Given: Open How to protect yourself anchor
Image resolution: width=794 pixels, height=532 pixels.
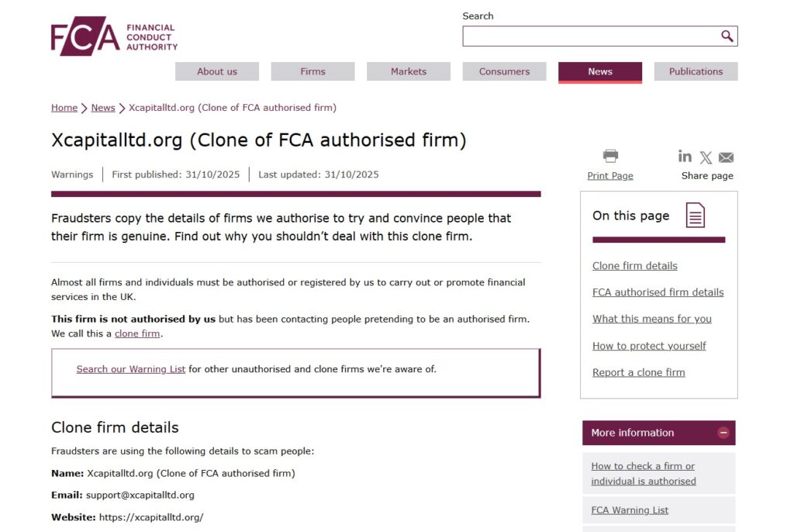Looking at the screenshot, I should pos(649,346).
